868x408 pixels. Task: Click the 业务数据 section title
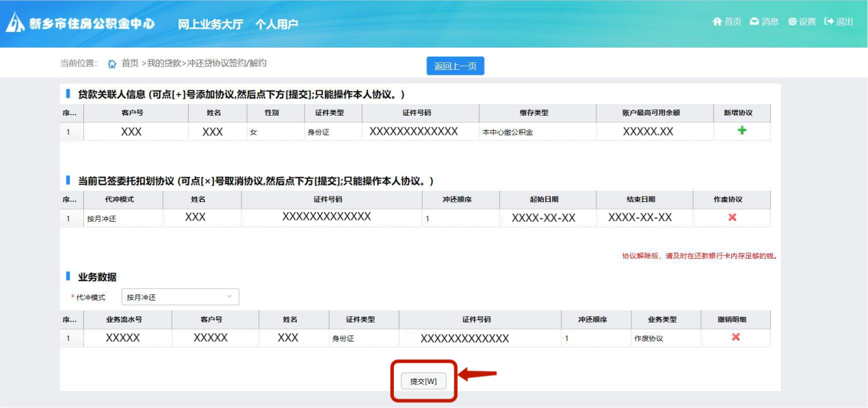pyautogui.click(x=97, y=277)
